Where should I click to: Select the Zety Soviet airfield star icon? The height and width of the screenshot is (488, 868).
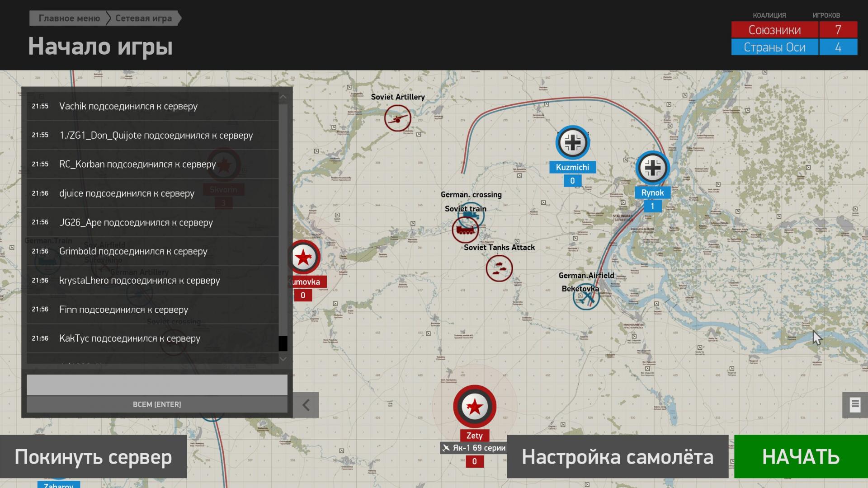tap(475, 407)
